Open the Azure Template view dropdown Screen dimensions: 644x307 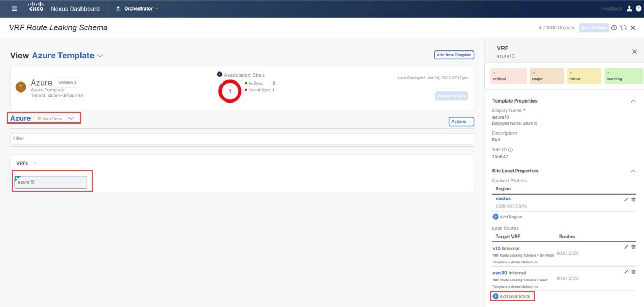point(100,56)
